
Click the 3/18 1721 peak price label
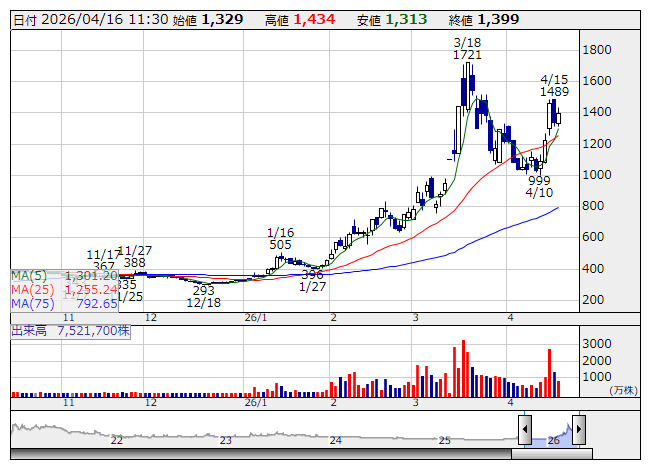[x=467, y=49]
